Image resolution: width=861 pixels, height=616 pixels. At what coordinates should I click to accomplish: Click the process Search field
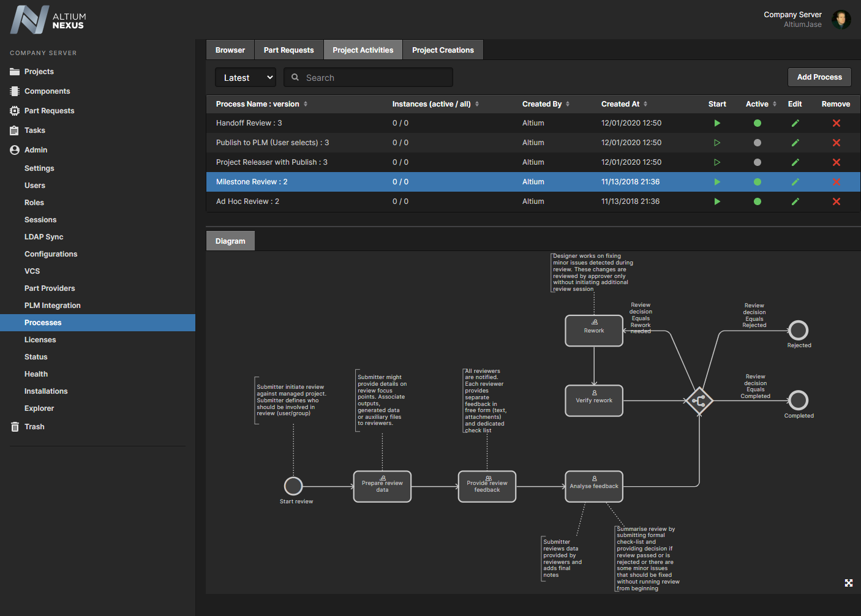point(374,78)
